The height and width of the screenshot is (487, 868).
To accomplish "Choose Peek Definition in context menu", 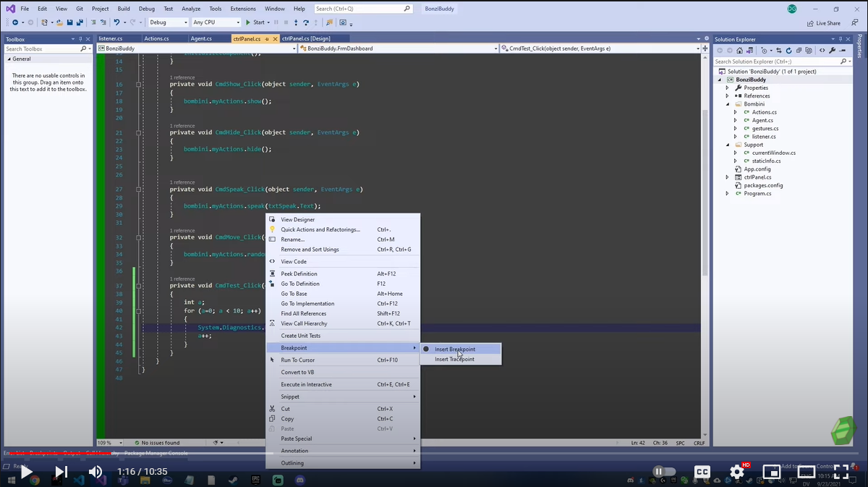I will coord(343,274).
